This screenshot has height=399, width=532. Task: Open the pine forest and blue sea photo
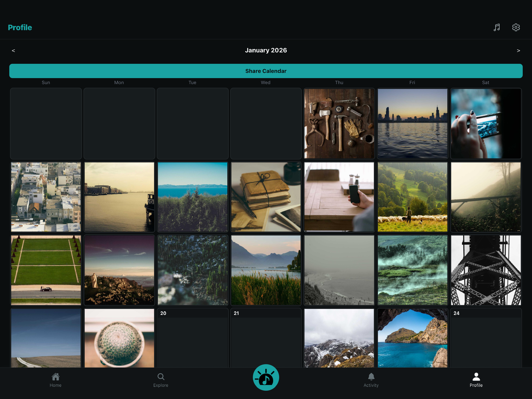(x=193, y=197)
